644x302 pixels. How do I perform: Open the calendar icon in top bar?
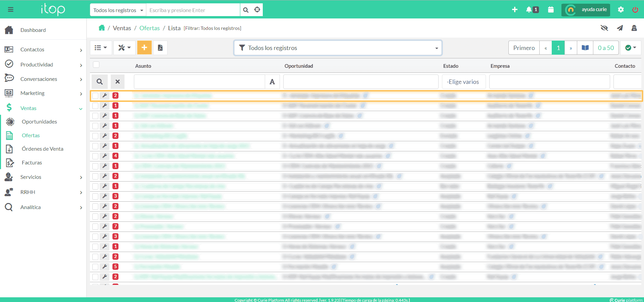pos(551,10)
